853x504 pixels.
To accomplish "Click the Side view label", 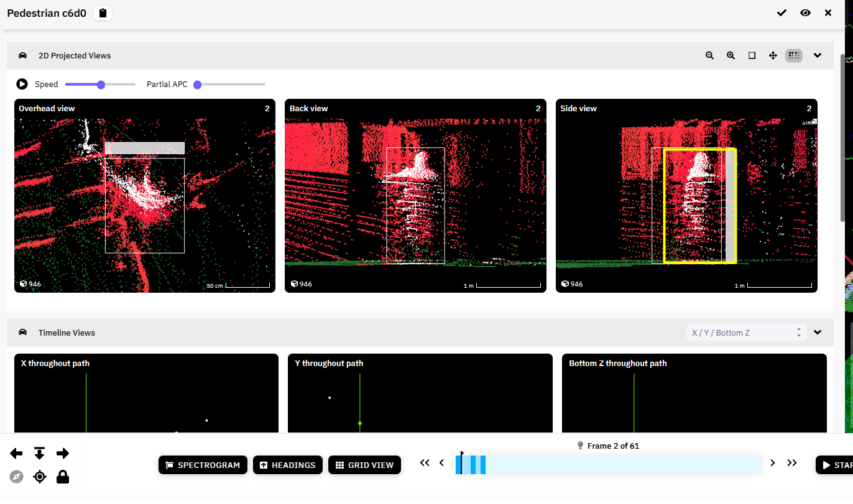I will [x=579, y=108].
